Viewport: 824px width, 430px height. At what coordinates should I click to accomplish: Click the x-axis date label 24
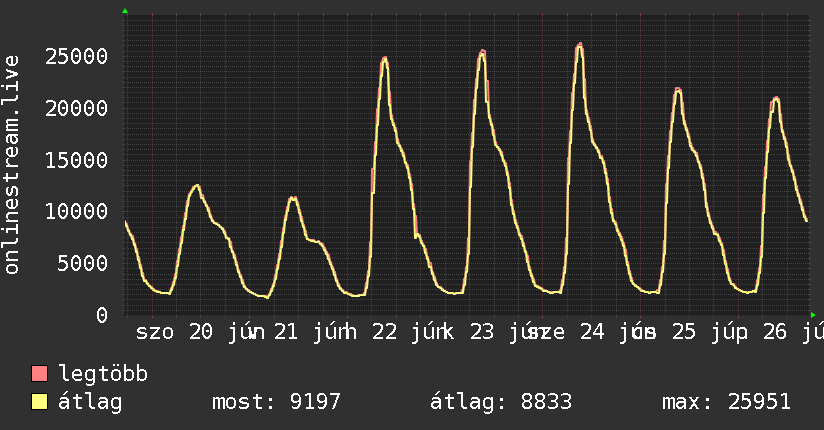592,332
